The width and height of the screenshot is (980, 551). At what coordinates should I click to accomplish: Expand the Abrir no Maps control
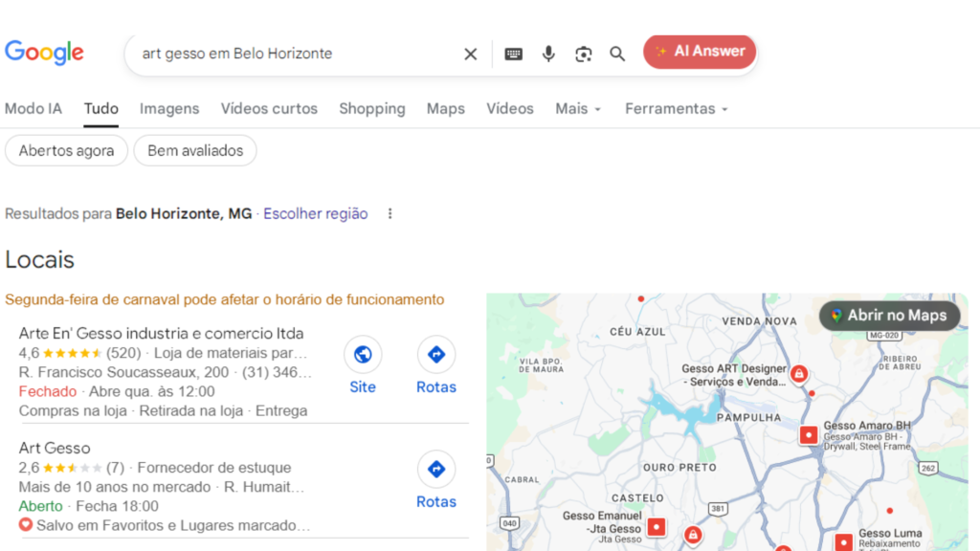coord(889,316)
